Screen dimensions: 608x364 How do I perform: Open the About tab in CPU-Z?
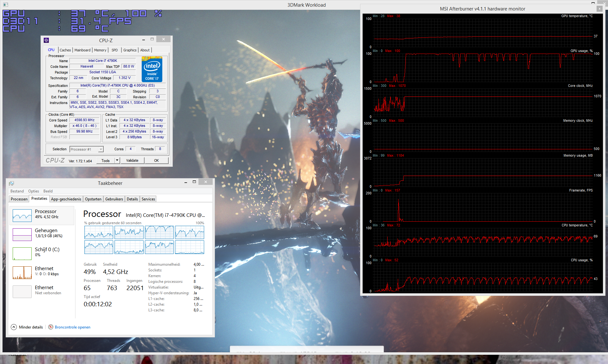[145, 50]
